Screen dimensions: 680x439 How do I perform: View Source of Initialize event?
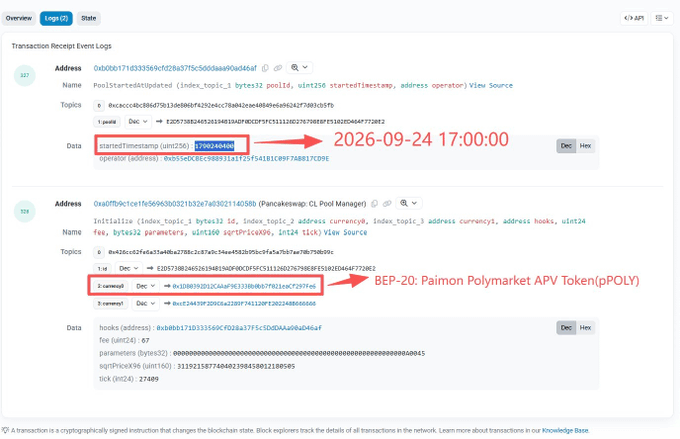(x=345, y=233)
